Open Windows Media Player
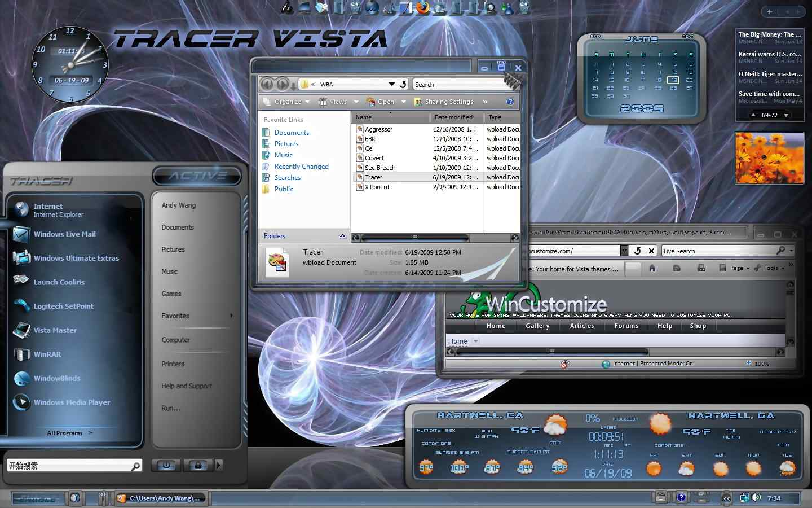Viewport: 812px width, 508px height. coord(73,402)
